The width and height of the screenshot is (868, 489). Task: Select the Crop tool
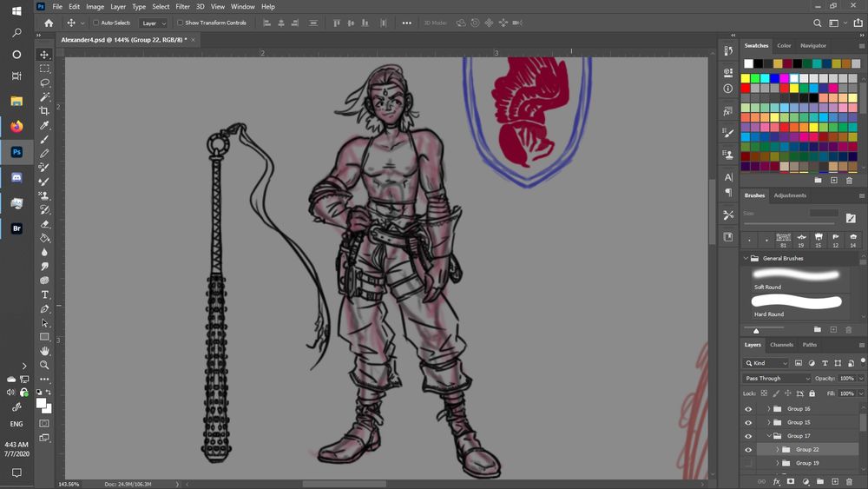tap(44, 111)
